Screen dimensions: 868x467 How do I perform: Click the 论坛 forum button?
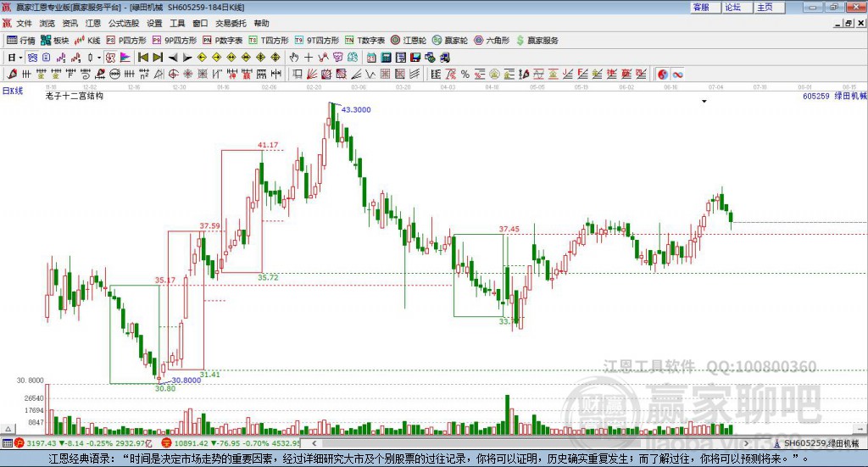tap(737, 7)
